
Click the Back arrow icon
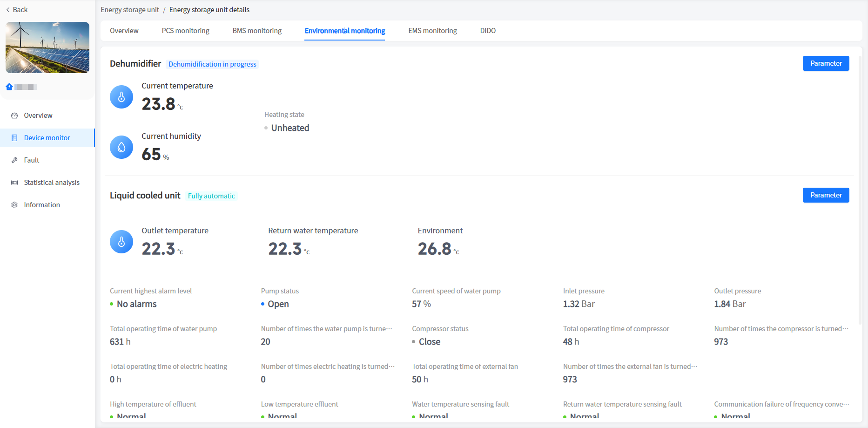tap(8, 10)
